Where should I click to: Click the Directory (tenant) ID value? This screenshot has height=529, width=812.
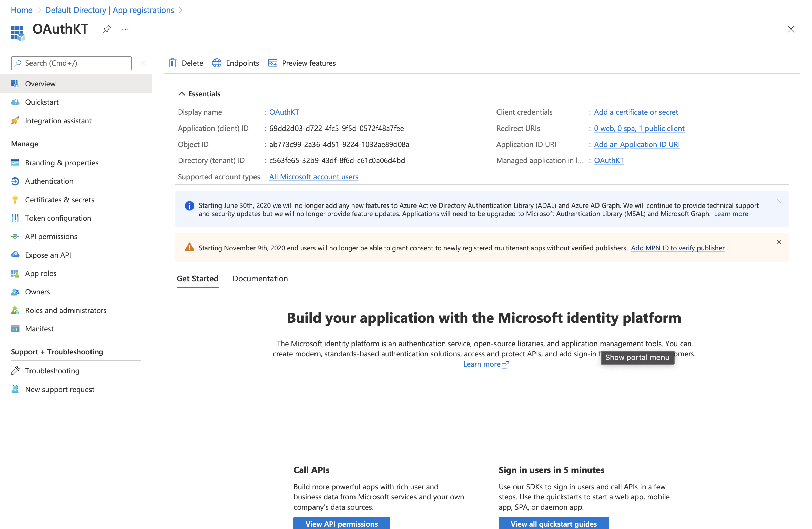click(x=337, y=160)
